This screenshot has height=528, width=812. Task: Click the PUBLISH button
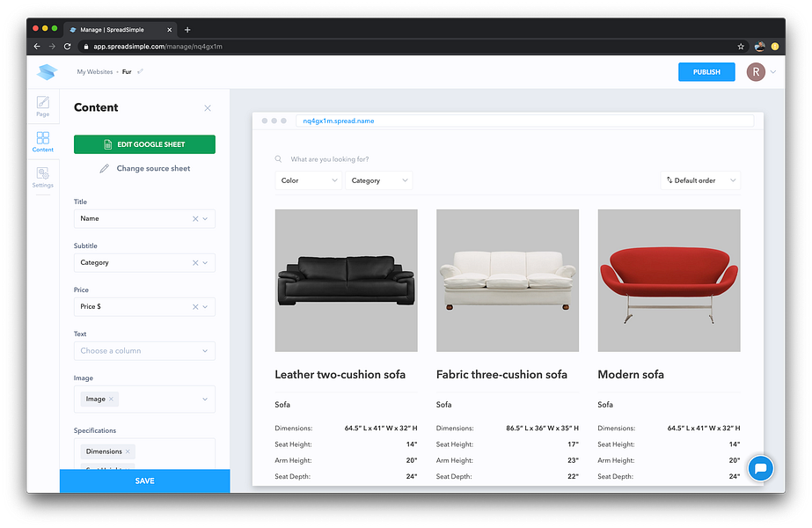tap(706, 72)
